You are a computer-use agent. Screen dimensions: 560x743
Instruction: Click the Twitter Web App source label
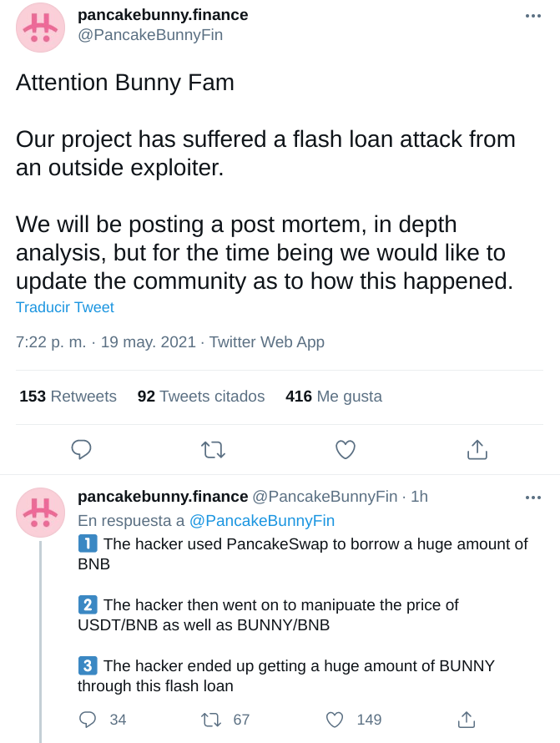point(267,342)
